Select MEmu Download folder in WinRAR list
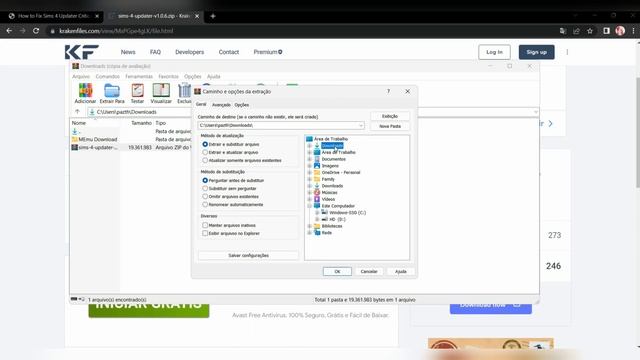The width and height of the screenshot is (640, 360). tap(98, 139)
